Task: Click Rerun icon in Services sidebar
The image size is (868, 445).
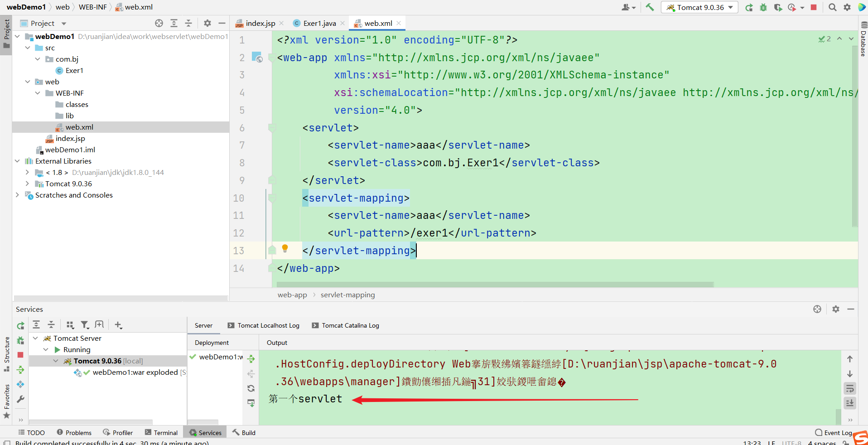Action: (20, 325)
